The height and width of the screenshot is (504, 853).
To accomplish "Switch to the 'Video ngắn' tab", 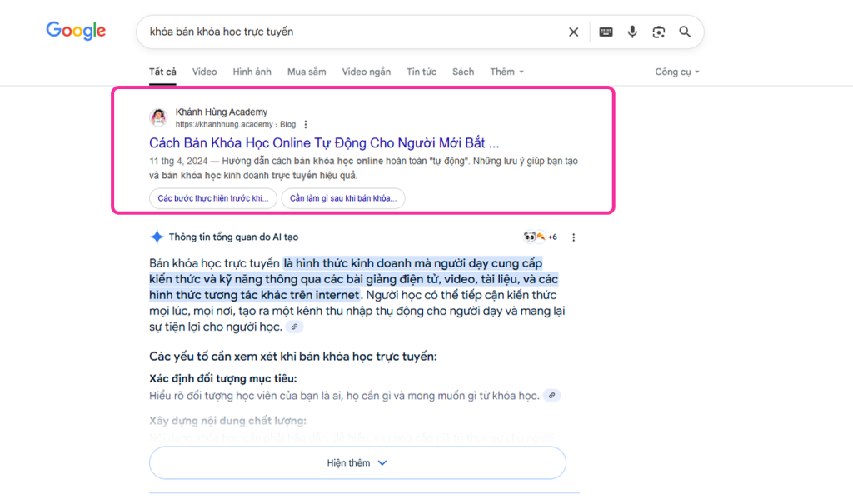I will click(367, 72).
